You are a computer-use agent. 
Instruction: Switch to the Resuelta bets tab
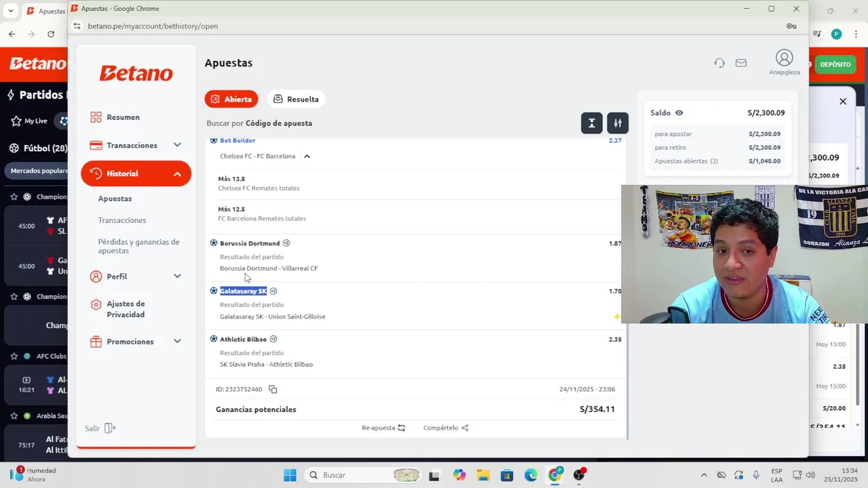coord(296,99)
